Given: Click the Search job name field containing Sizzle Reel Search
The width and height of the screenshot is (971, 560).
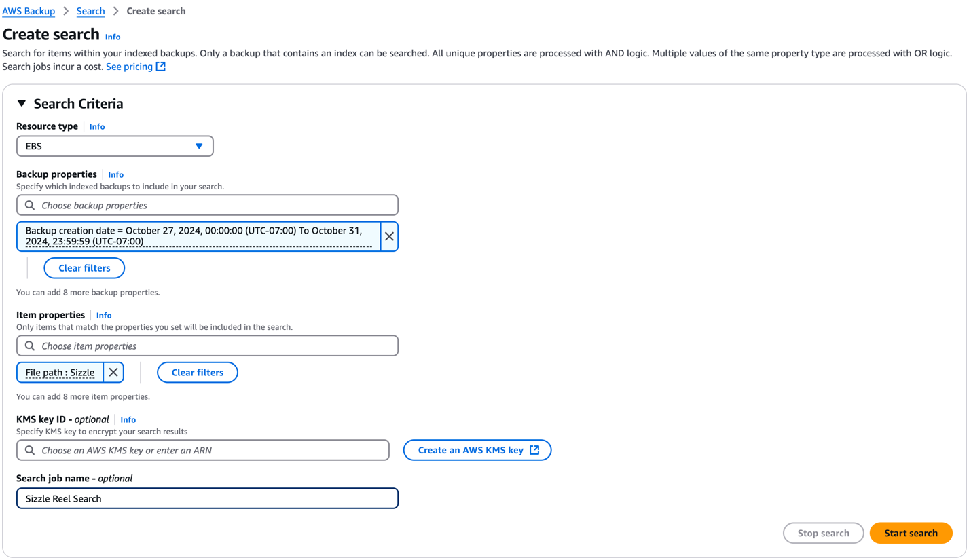Looking at the screenshot, I should tap(207, 498).
